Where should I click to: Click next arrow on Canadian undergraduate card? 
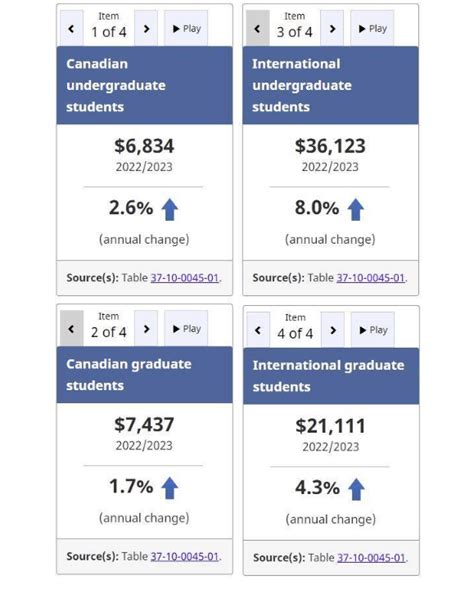[x=146, y=28]
